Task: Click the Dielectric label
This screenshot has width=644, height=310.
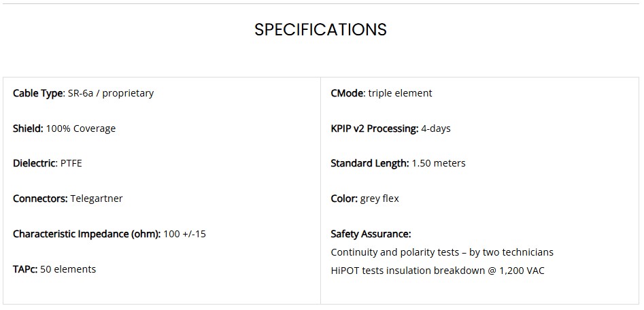Action: [x=35, y=163]
